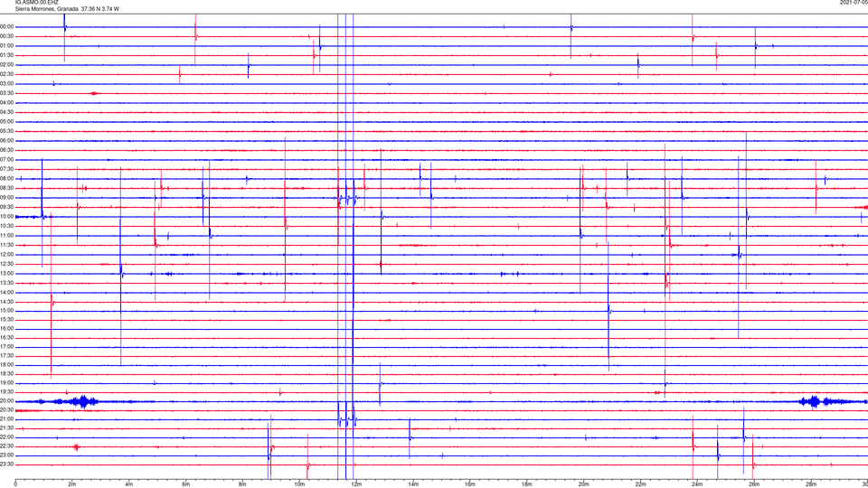Select the 13:30 time label
The width and height of the screenshot is (868, 488).
click(x=7, y=283)
